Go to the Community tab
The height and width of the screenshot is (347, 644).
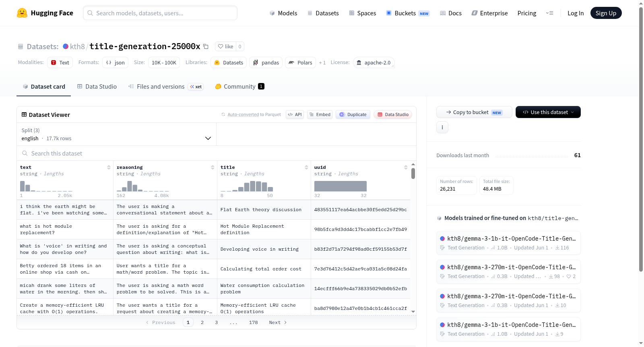click(239, 87)
